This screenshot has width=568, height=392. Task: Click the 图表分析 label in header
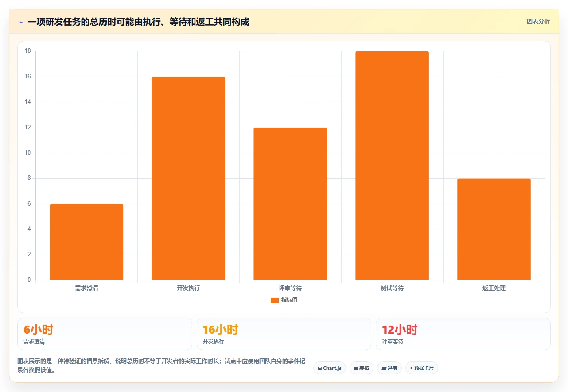538,21
